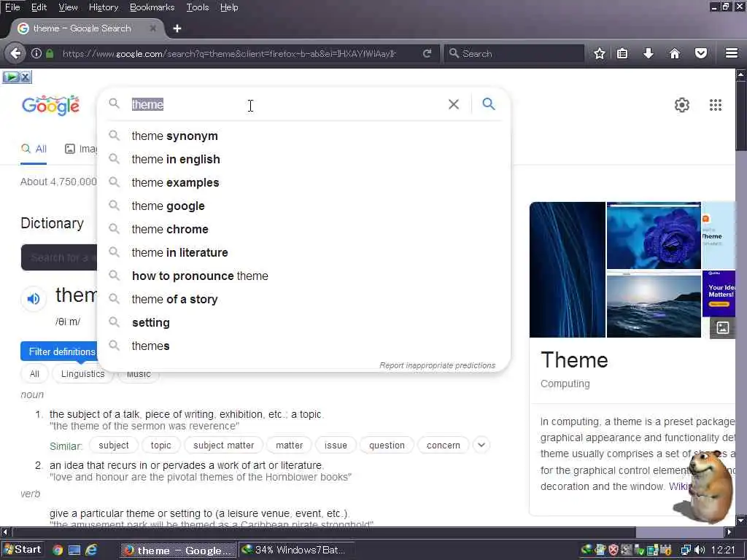Select suggestion theme synonym
This screenshot has width=747, height=560.
coord(303,136)
